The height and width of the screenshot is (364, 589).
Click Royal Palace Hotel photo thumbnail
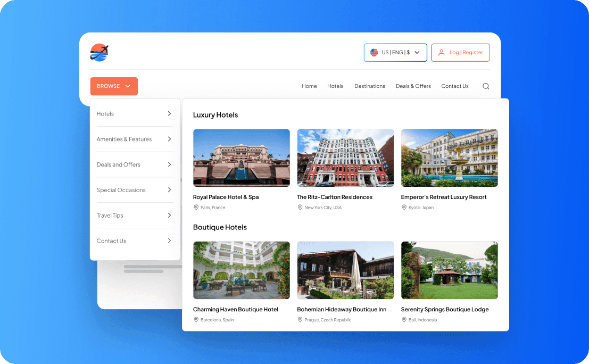(242, 158)
